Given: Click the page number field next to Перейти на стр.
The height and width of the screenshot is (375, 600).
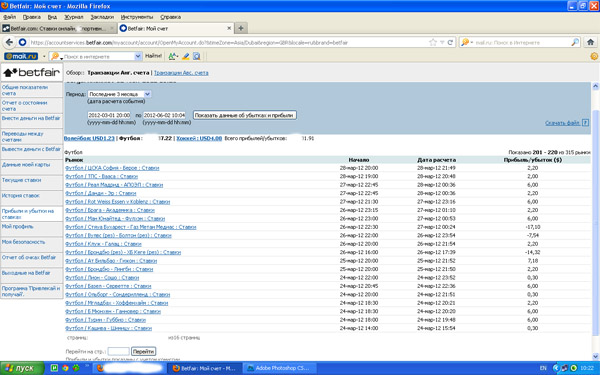Looking at the screenshot, I should point(118,351).
